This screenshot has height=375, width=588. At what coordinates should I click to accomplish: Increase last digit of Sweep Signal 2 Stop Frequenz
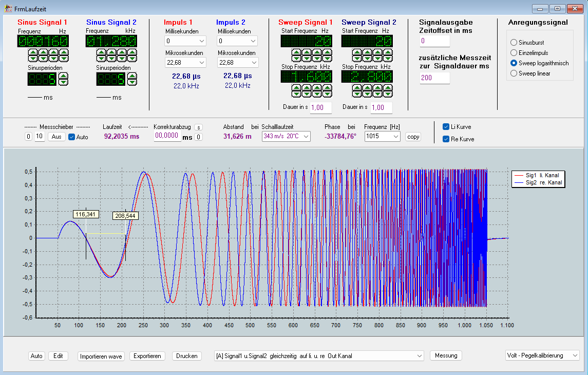pyautogui.click(x=388, y=88)
